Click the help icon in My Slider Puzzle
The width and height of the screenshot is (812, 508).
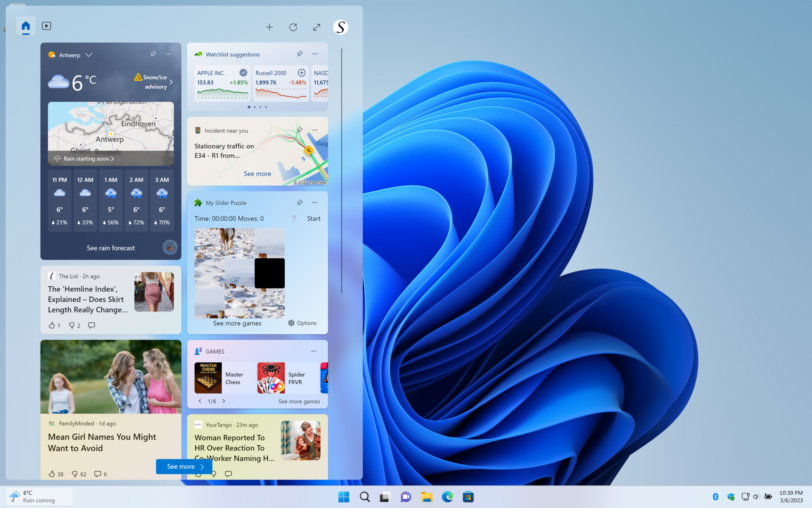pyautogui.click(x=294, y=218)
